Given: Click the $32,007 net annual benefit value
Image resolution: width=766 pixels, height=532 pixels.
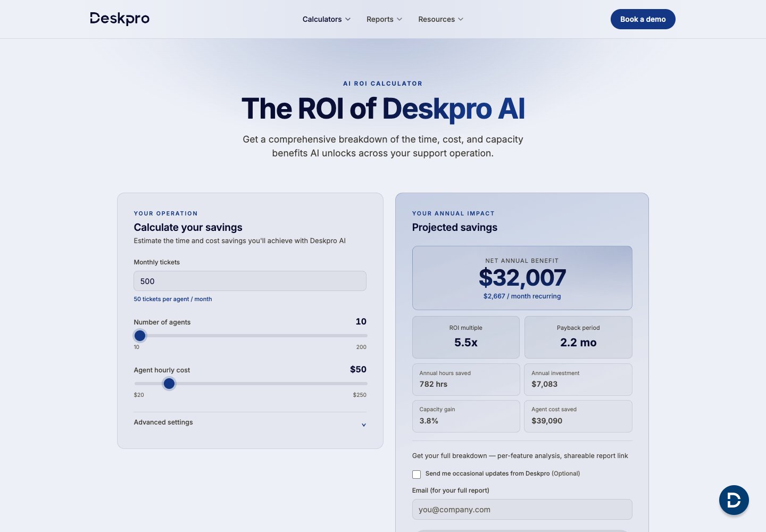Looking at the screenshot, I should [522, 278].
